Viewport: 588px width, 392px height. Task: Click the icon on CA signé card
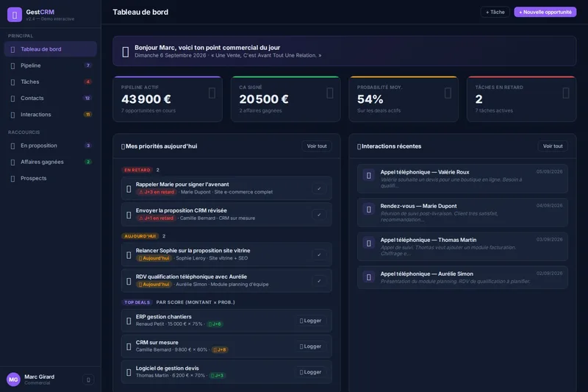[330, 93]
